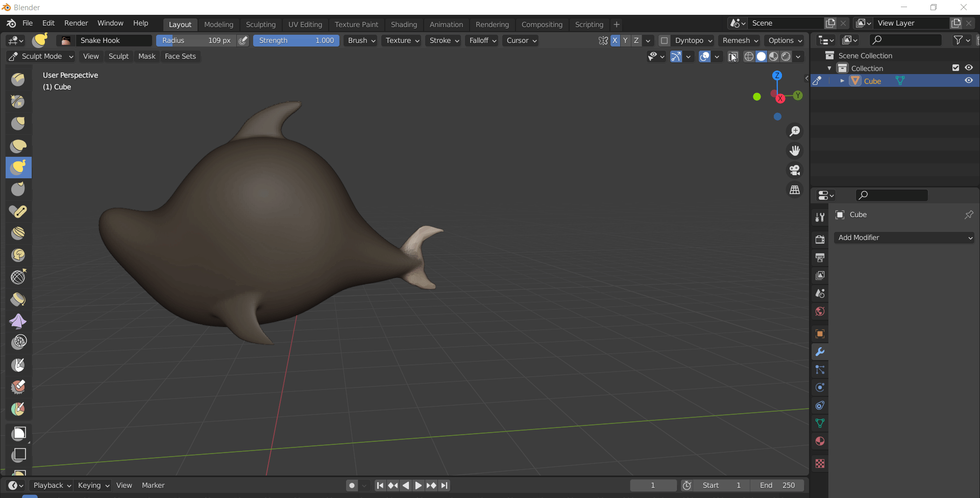This screenshot has height=498, width=980.
Task: Switch to the Sculpting workspace tab
Action: click(260, 25)
